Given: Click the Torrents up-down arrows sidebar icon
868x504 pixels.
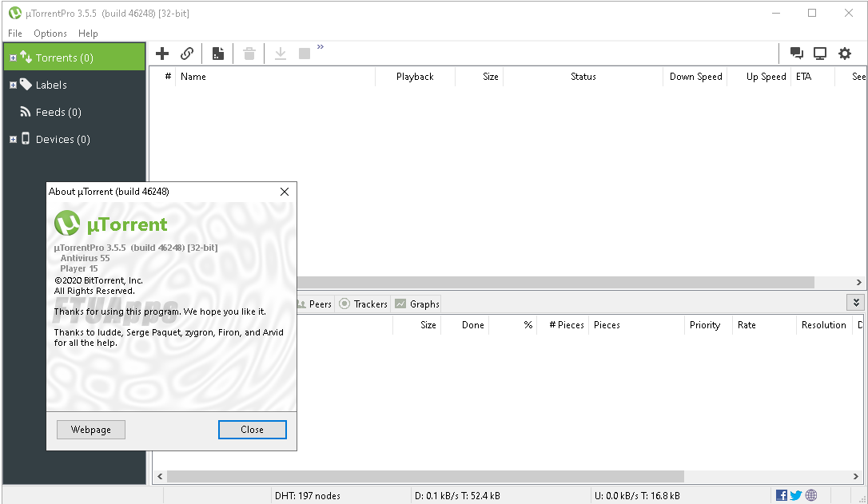Looking at the screenshot, I should click(26, 57).
